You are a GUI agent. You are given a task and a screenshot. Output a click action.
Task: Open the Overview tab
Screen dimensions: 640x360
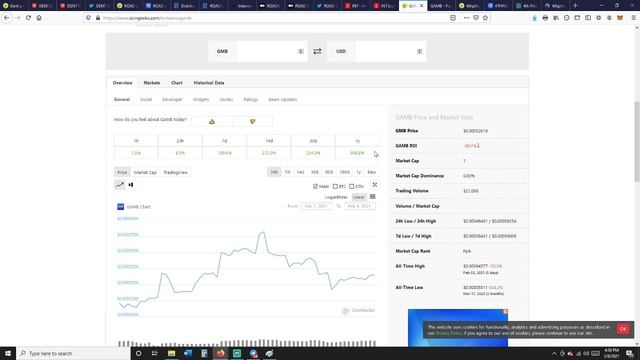pyautogui.click(x=122, y=83)
